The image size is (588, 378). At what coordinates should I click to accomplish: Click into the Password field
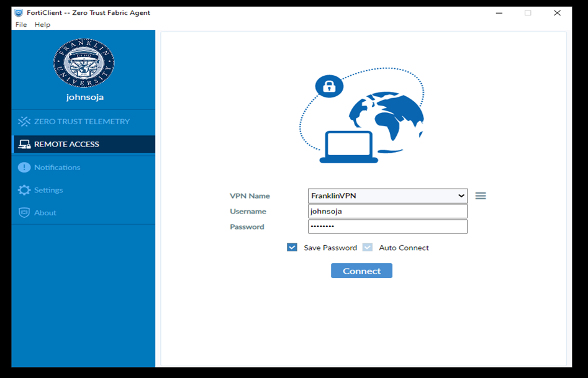(387, 227)
